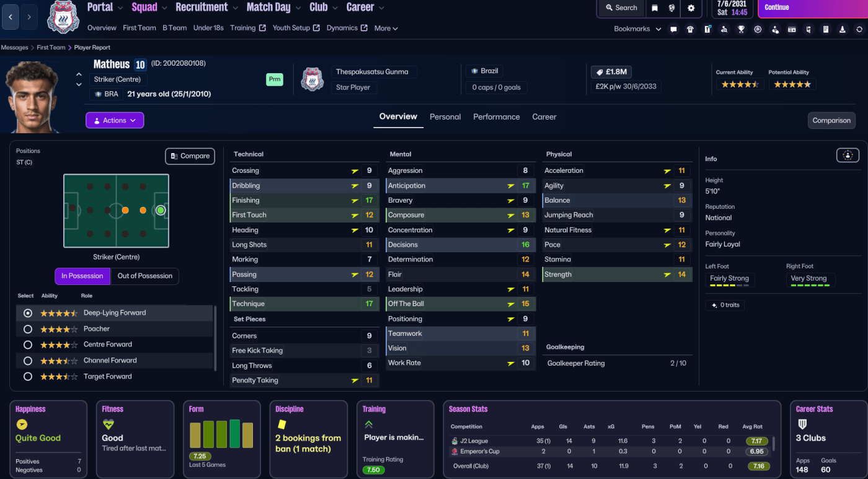Open the bookmark flag icon beside Search
The width and height of the screenshot is (868, 479).
coord(655,8)
